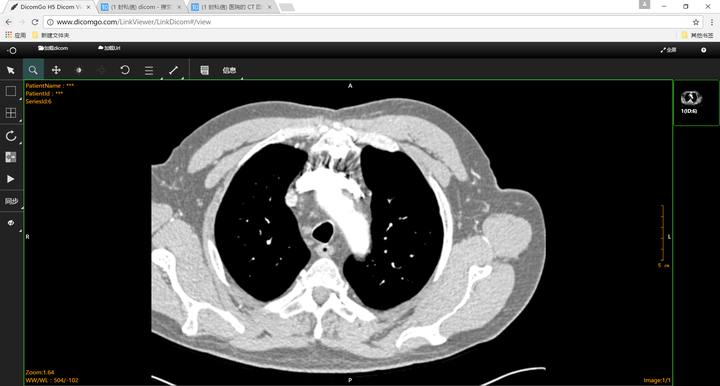Reset view with circular arrow toolbar icon

click(x=125, y=70)
